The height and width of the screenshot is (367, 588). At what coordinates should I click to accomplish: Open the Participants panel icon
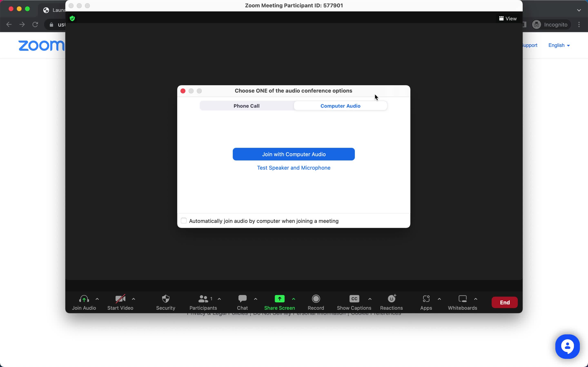point(203,302)
